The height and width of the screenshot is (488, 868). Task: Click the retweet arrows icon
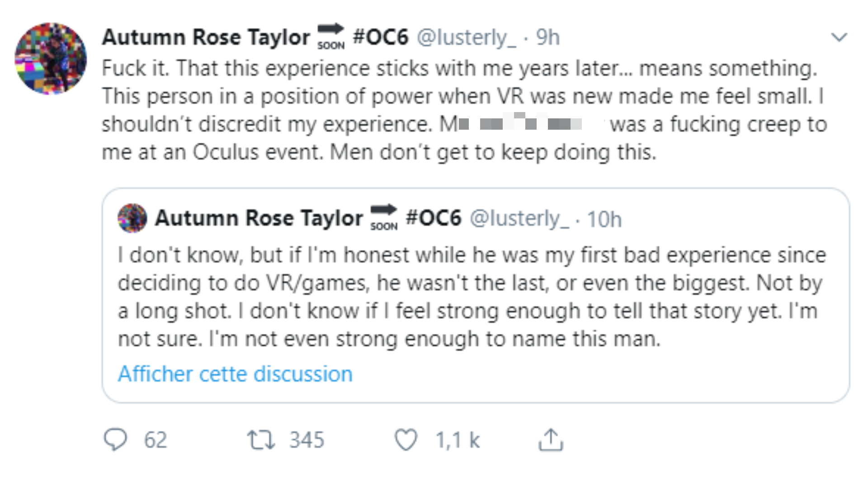261,440
